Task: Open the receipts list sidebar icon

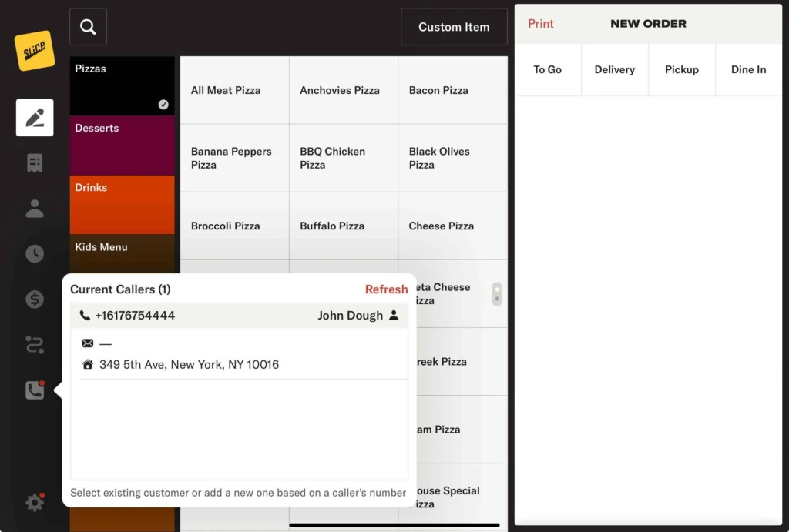Action: 35,162
